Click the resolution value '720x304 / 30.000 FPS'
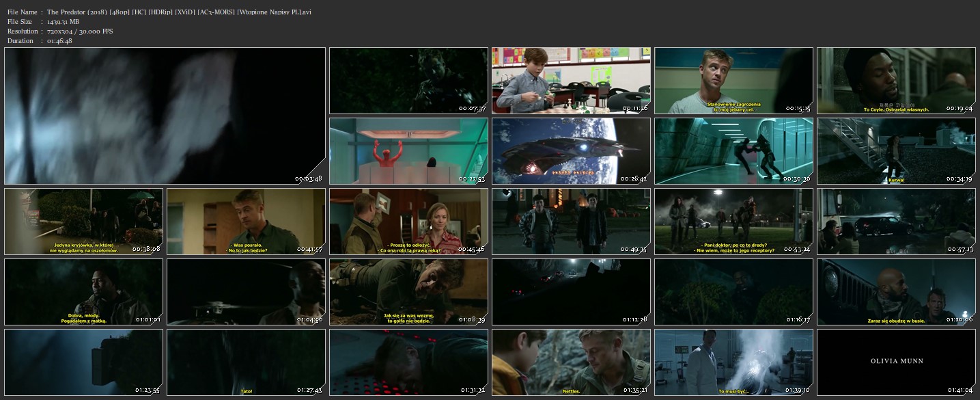The height and width of the screenshot is (400, 980). coord(80,31)
